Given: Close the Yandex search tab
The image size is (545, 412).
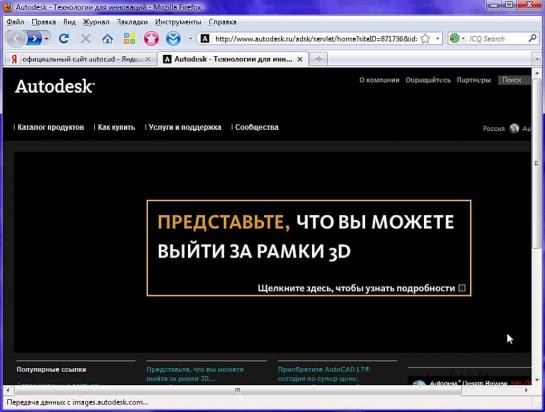Looking at the screenshot, I should (x=148, y=59).
